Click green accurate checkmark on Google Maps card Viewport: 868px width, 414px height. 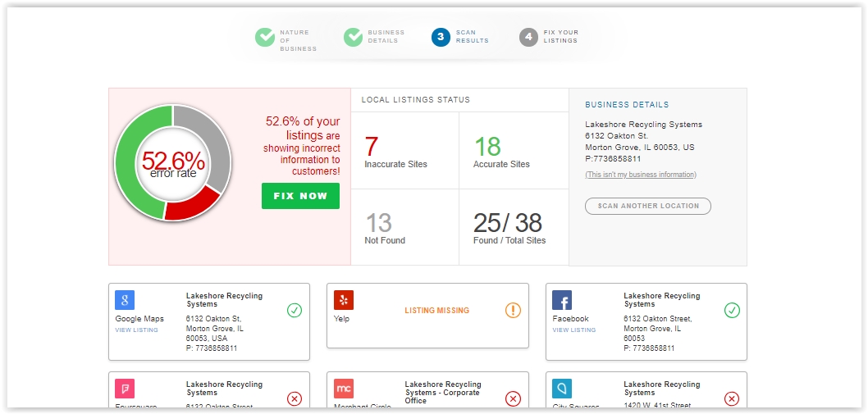point(295,311)
